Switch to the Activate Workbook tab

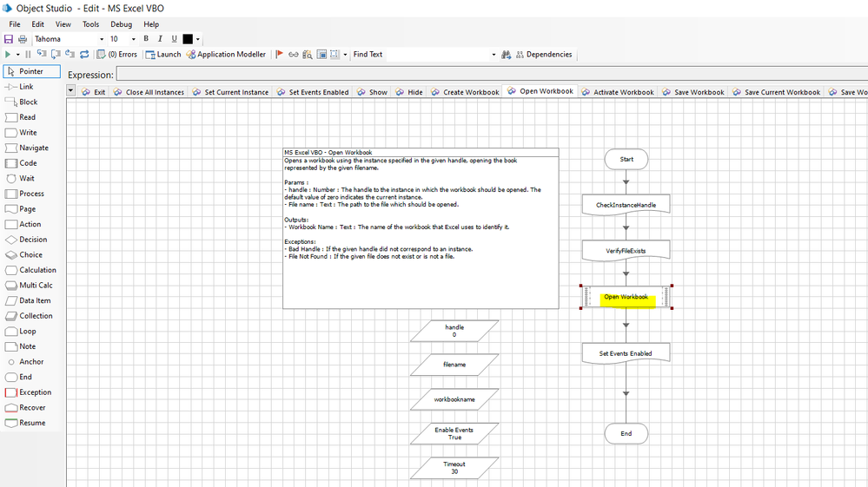[618, 92]
